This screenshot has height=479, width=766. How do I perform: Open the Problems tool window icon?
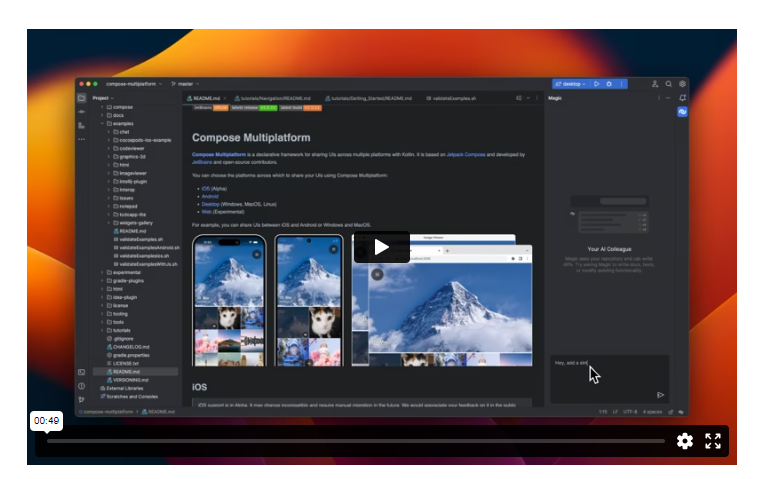[82, 386]
